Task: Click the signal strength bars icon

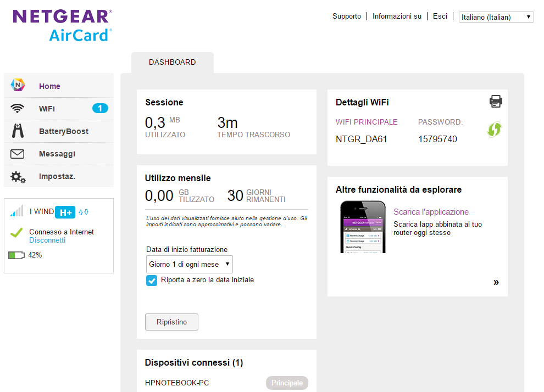Action: (x=16, y=211)
